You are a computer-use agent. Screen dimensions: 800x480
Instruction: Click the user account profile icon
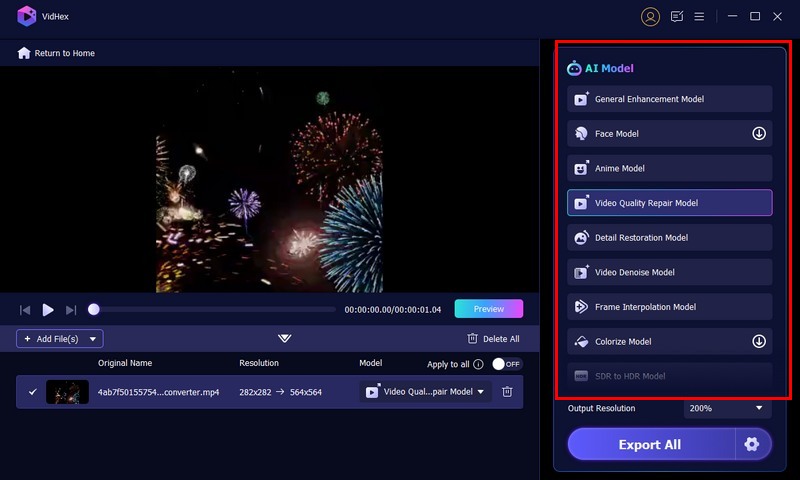(x=651, y=16)
